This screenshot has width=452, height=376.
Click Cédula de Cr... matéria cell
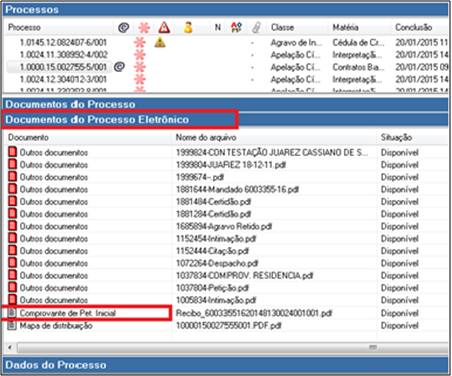click(x=358, y=42)
